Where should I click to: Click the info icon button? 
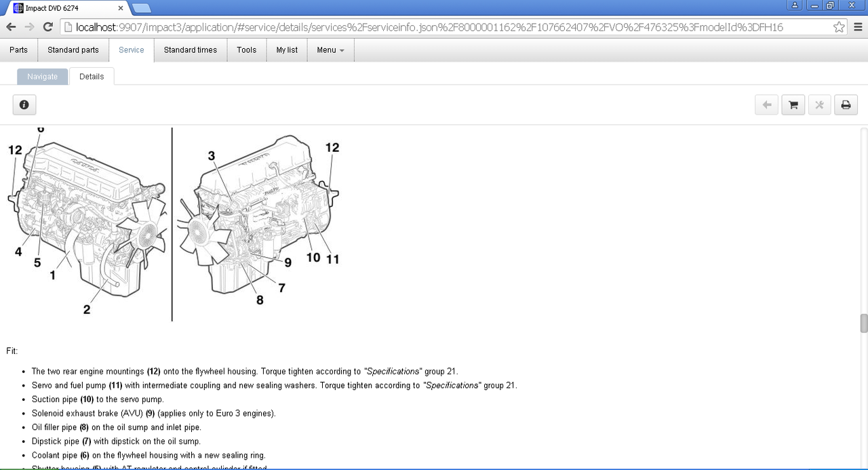pyautogui.click(x=24, y=105)
